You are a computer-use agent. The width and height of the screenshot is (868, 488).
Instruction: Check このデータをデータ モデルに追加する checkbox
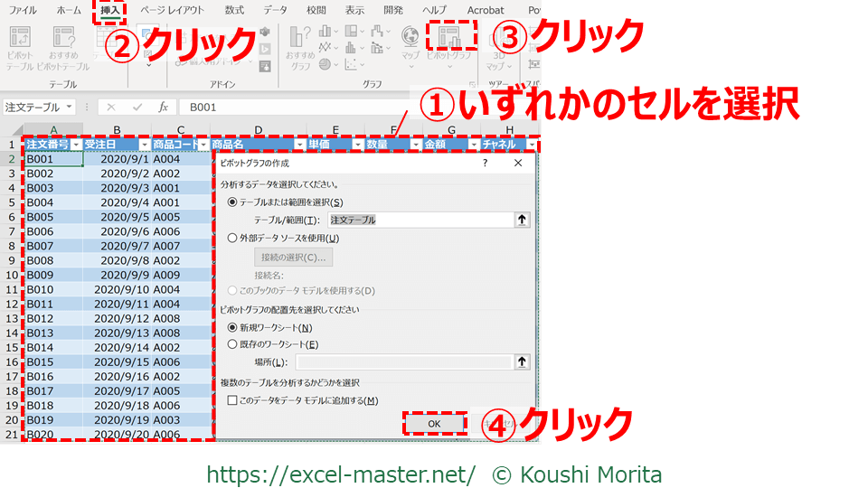232,400
